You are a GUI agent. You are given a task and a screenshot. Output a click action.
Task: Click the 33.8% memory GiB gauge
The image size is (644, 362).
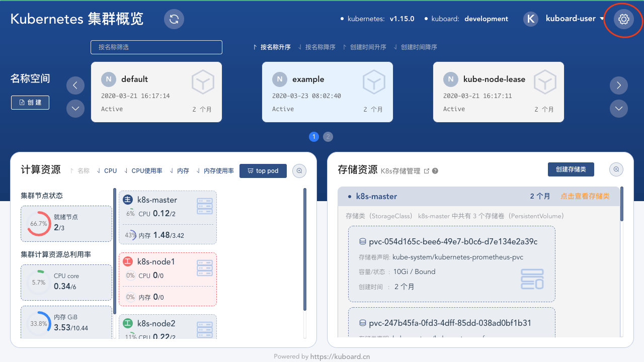tap(39, 324)
